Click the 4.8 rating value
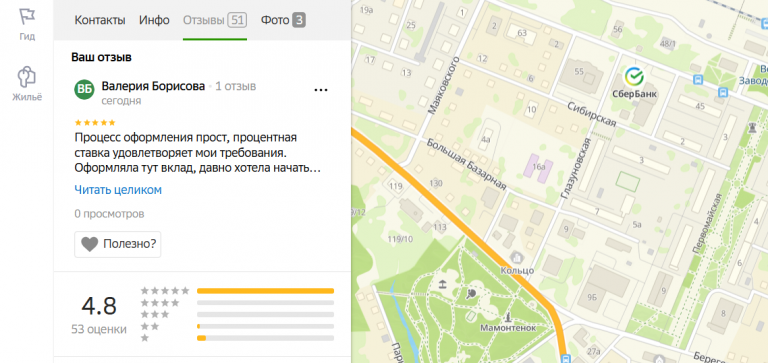This screenshot has width=768, height=363. click(x=99, y=306)
